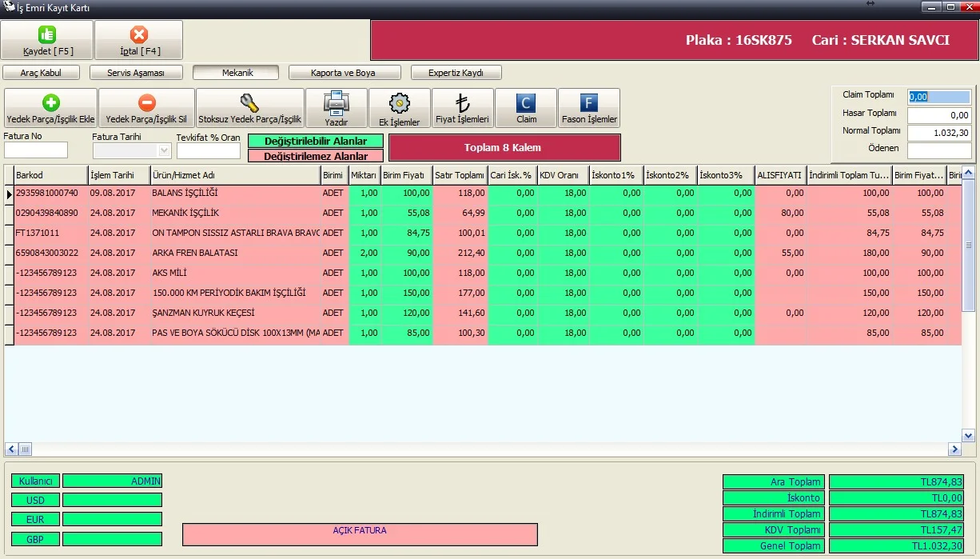Click the Claim button icon
980x559 pixels.
pos(526,103)
